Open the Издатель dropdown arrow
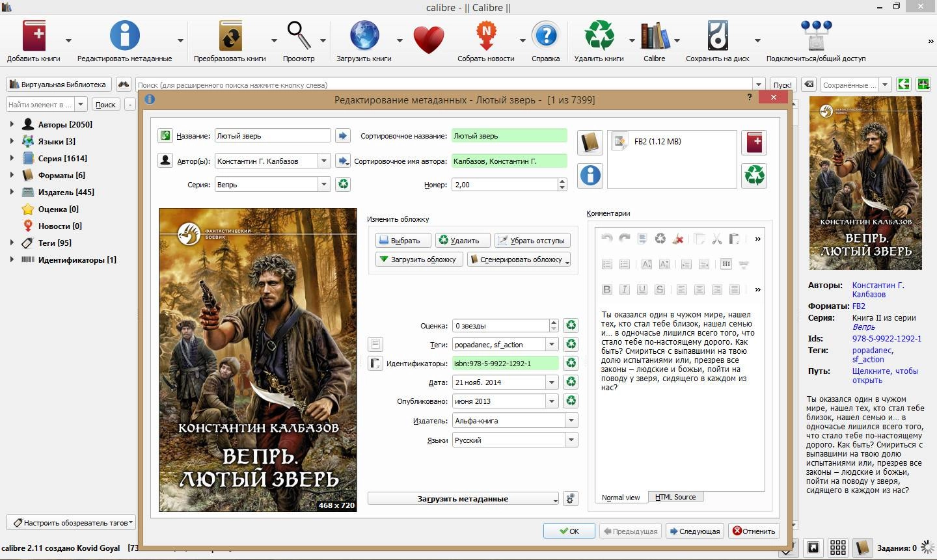Image resolution: width=937 pixels, height=560 pixels. tap(571, 421)
